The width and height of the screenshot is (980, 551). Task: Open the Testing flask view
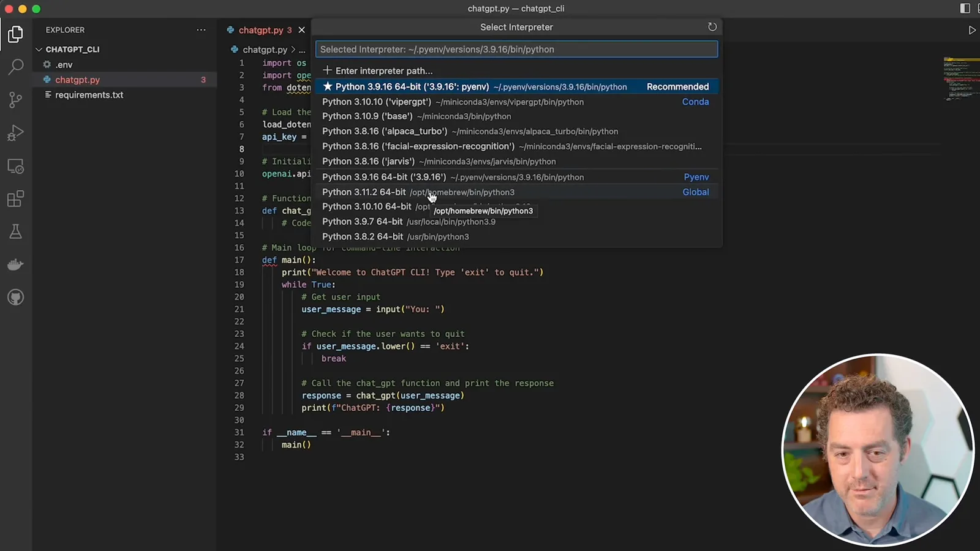(16, 231)
